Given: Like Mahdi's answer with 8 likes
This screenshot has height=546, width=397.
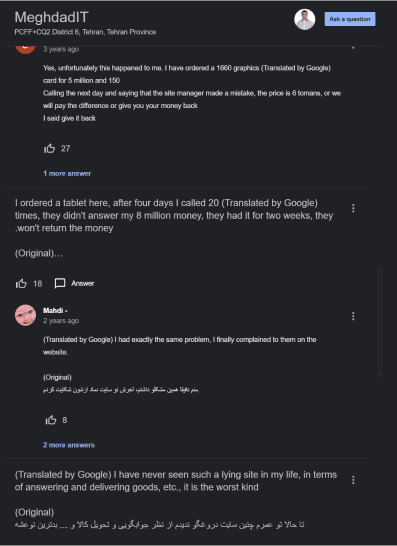Looking at the screenshot, I should coord(51,420).
